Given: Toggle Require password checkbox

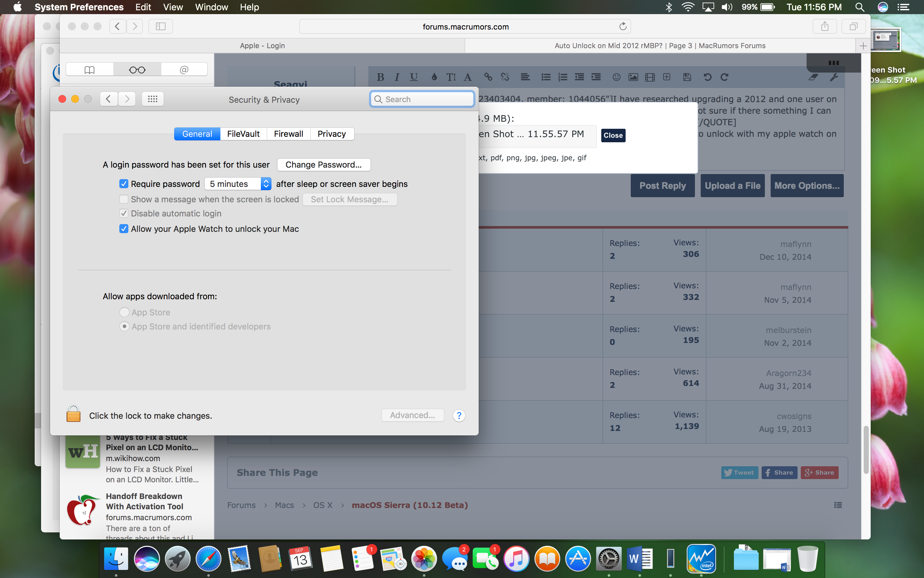Looking at the screenshot, I should point(124,184).
